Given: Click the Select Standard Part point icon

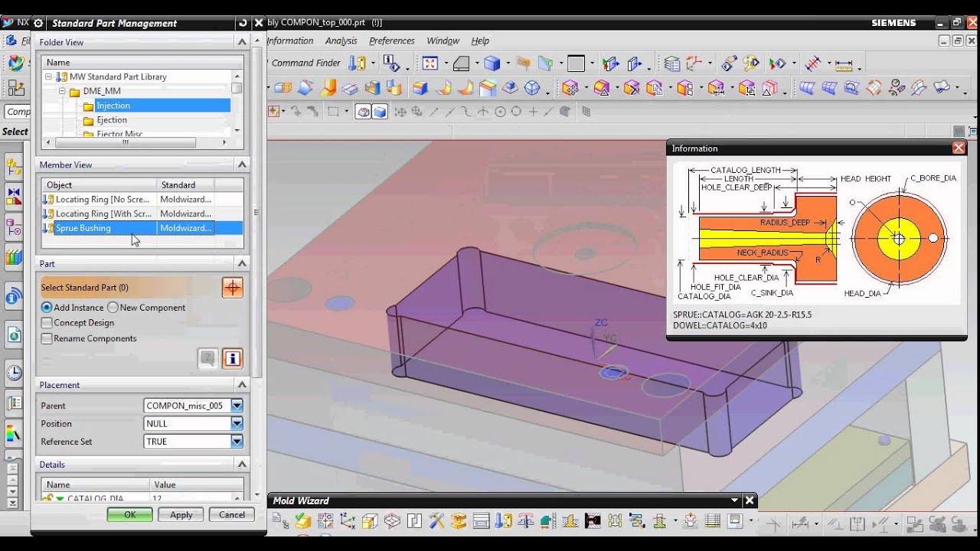Looking at the screenshot, I should 233,288.
